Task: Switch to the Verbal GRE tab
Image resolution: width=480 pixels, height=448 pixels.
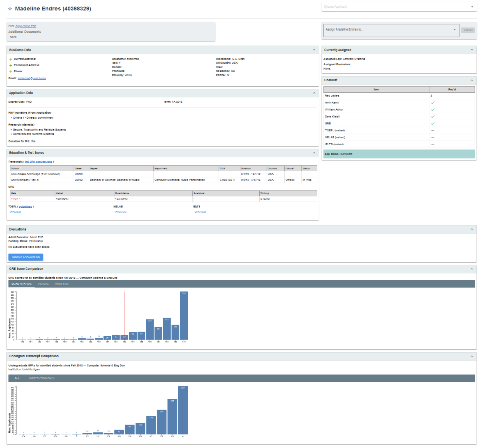Action: (43, 284)
